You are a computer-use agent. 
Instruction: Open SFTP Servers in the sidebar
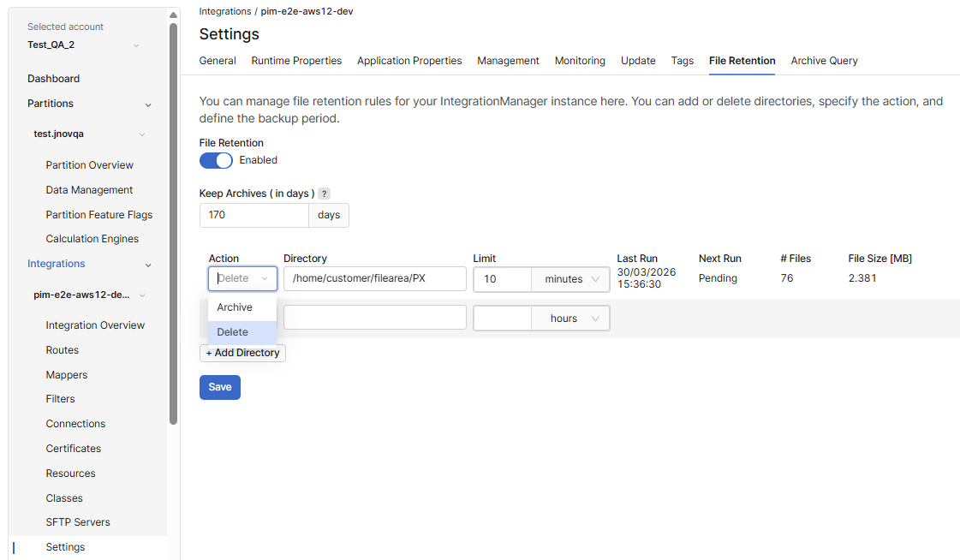tap(78, 522)
